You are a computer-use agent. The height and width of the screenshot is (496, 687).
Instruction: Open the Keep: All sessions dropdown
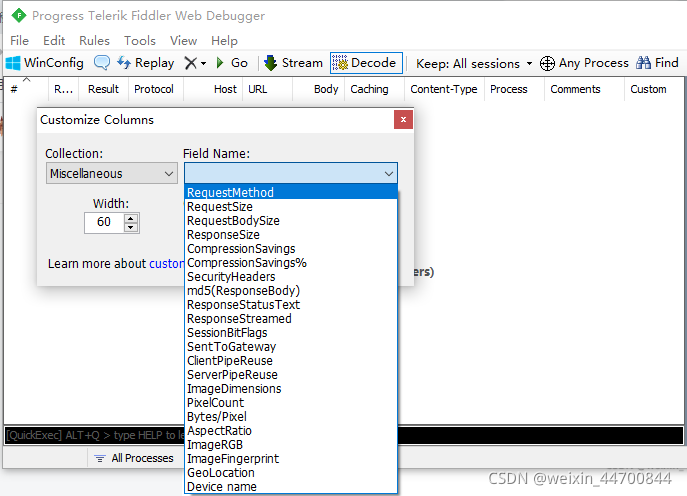tap(474, 64)
